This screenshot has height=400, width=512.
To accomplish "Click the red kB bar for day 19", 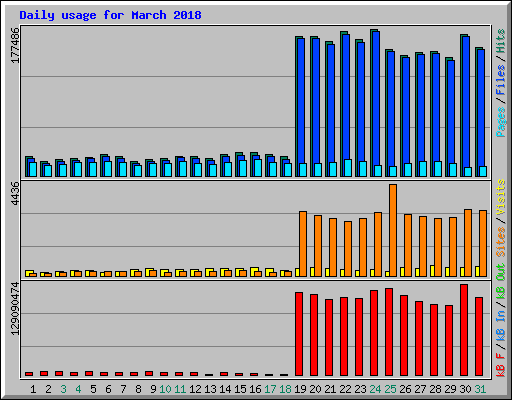I will (299, 334).
